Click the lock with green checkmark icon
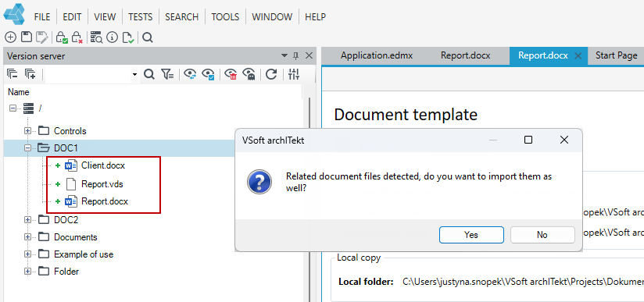This screenshot has height=302, width=644. (x=62, y=37)
